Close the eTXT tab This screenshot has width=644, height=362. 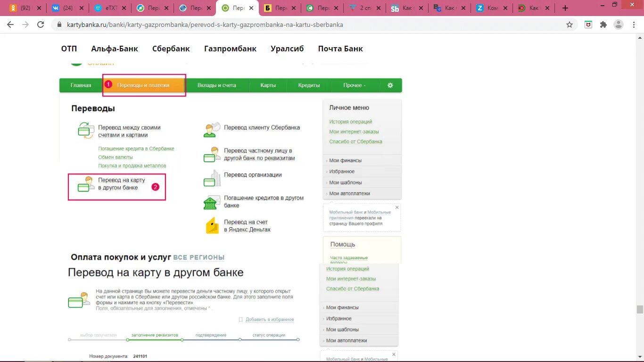(x=124, y=8)
